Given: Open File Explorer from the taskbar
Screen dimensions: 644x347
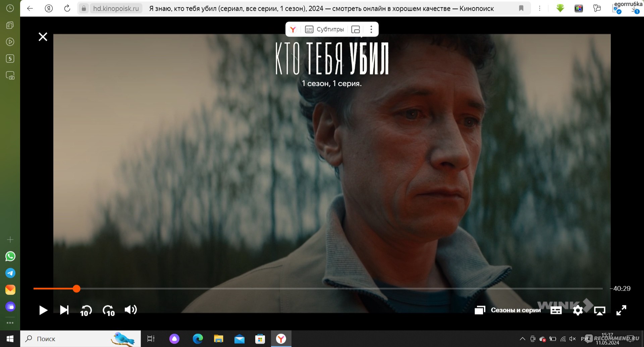Looking at the screenshot, I should 218,339.
